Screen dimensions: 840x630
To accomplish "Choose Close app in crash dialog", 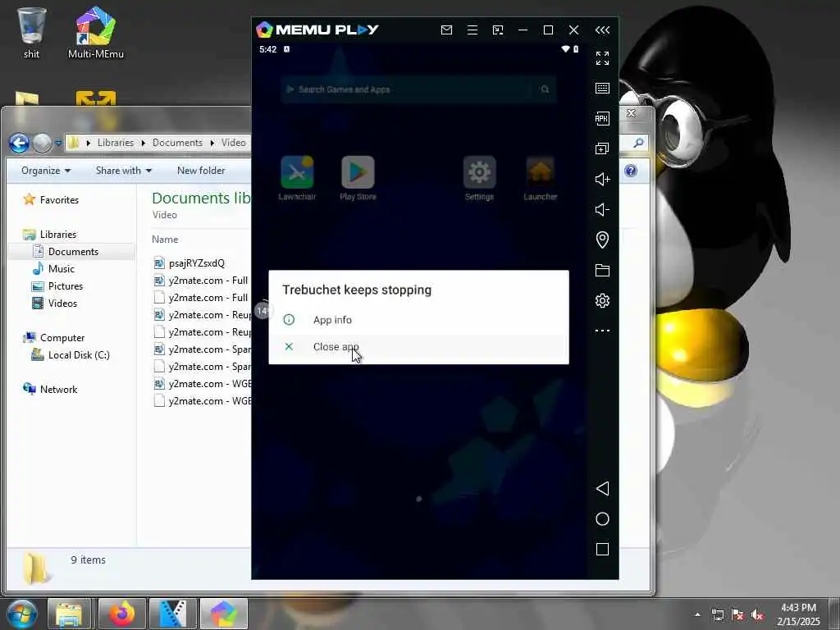I will coord(418,347).
